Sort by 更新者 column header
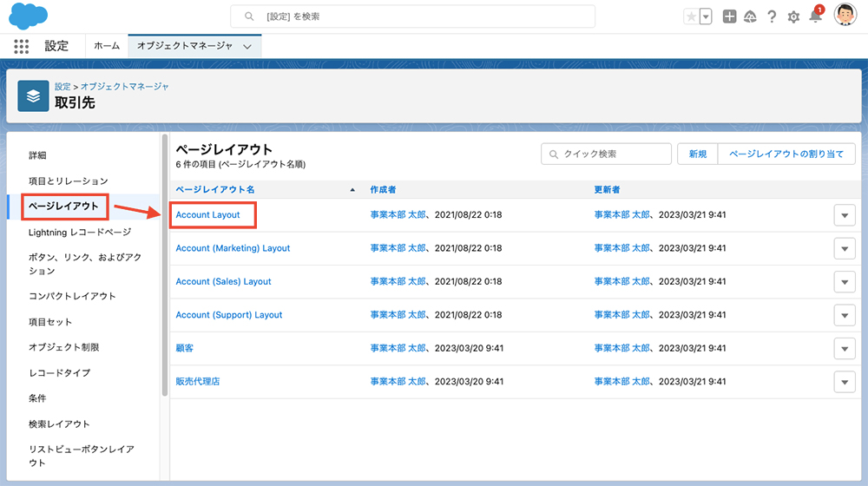Viewport: 868px width, 486px height. point(608,189)
